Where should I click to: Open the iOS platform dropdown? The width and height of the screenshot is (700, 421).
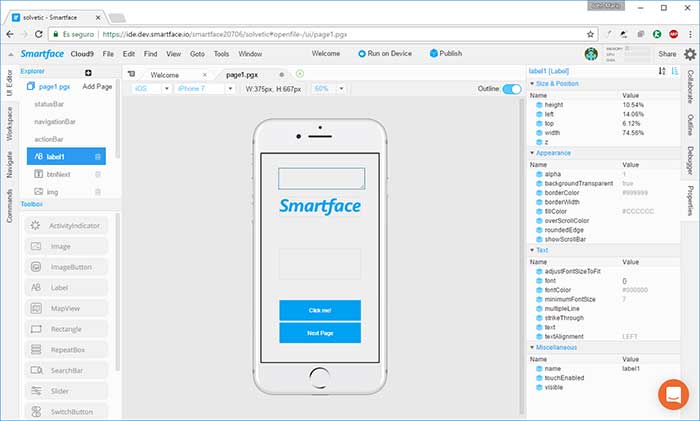coord(152,88)
